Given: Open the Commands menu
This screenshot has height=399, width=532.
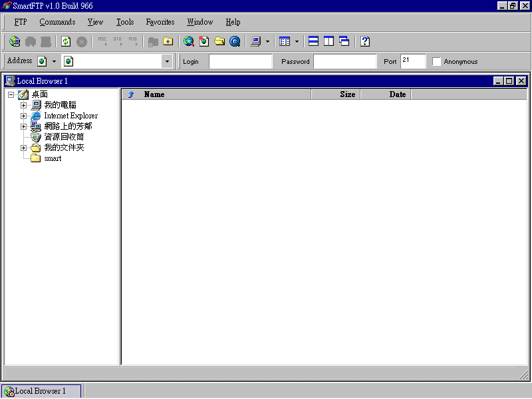Looking at the screenshot, I should click(x=57, y=22).
